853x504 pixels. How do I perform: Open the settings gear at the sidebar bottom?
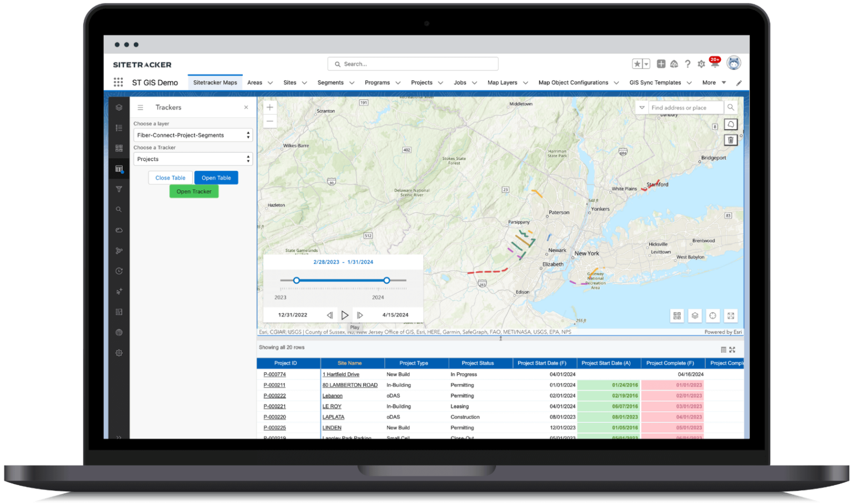(119, 352)
